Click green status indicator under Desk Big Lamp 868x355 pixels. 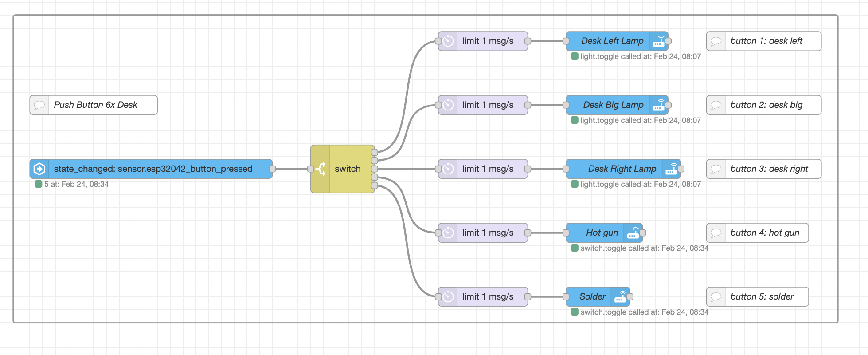click(x=575, y=120)
